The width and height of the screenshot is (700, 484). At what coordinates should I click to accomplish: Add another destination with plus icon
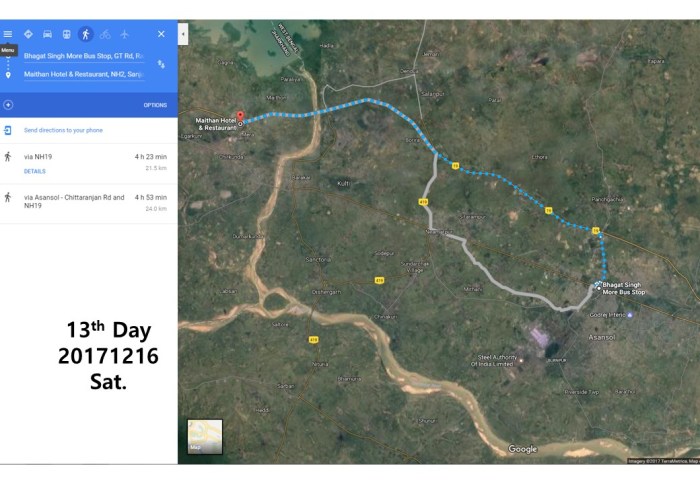pos(8,104)
